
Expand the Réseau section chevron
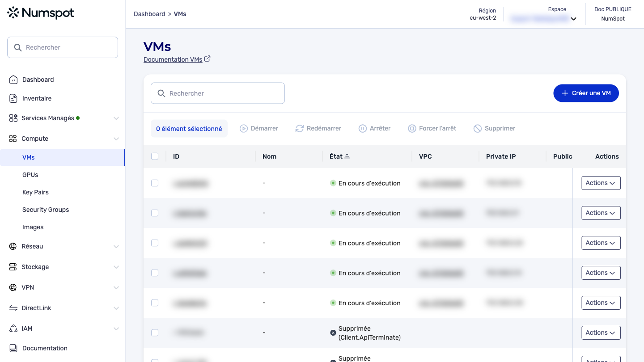point(116,247)
